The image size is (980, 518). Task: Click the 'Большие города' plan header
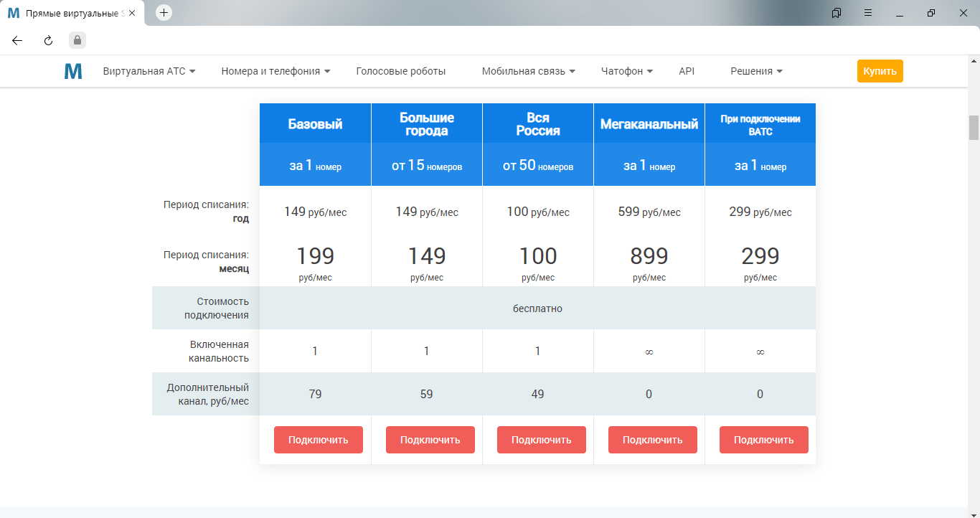tap(427, 123)
